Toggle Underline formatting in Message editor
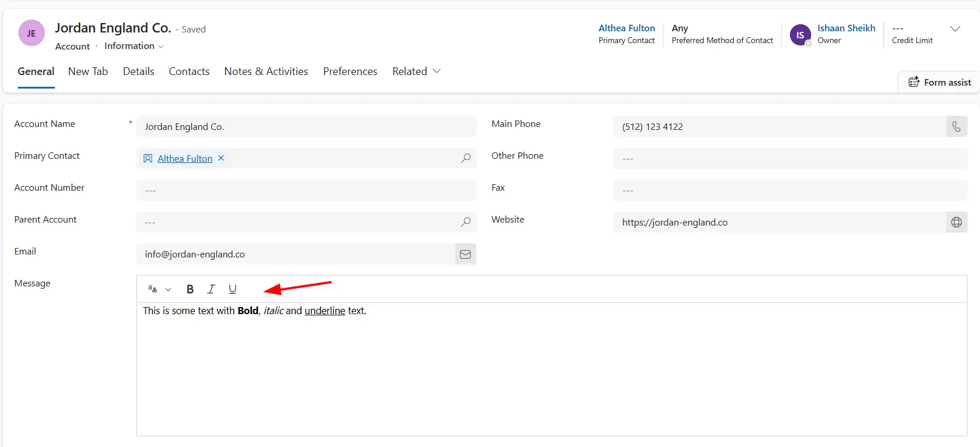 tap(233, 289)
